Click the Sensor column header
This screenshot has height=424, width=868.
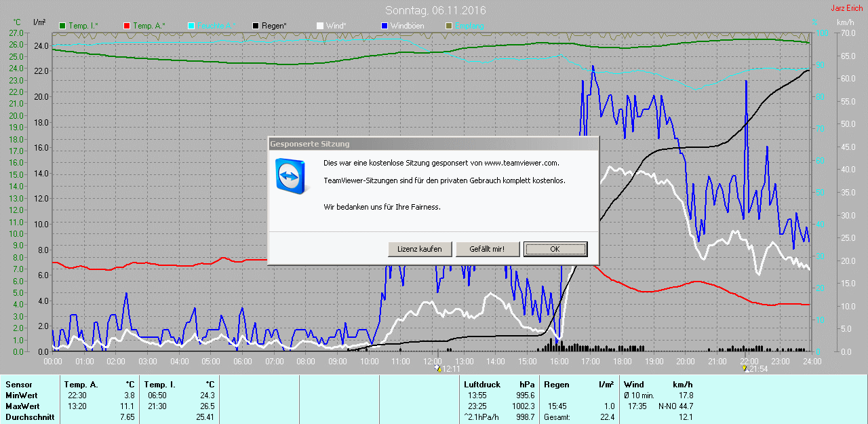[19, 385]
